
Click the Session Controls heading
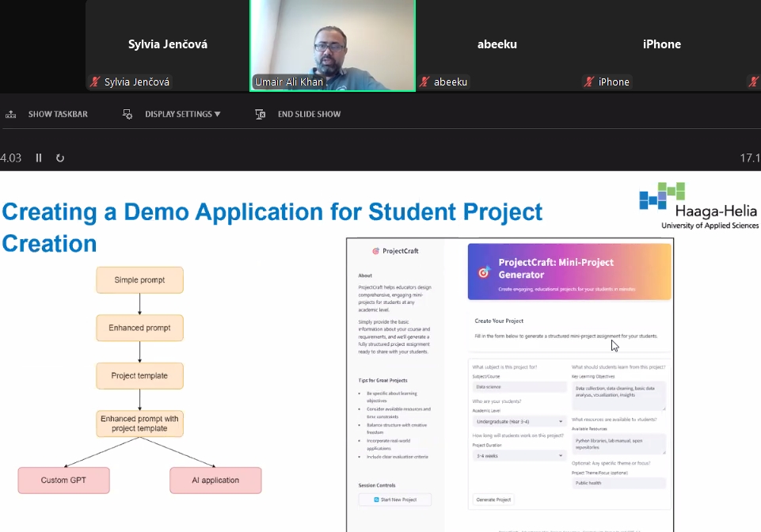coord(377,485)
